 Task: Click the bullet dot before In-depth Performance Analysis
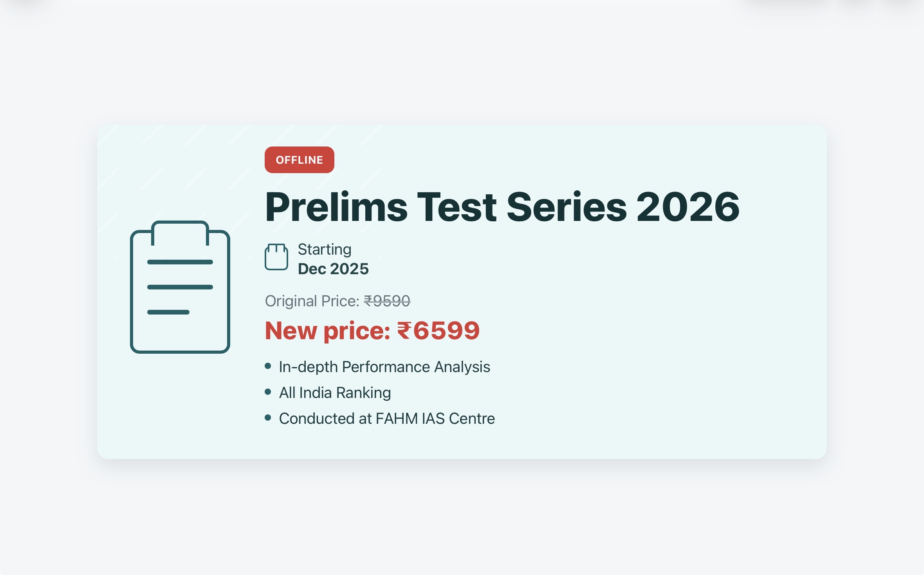268,366
